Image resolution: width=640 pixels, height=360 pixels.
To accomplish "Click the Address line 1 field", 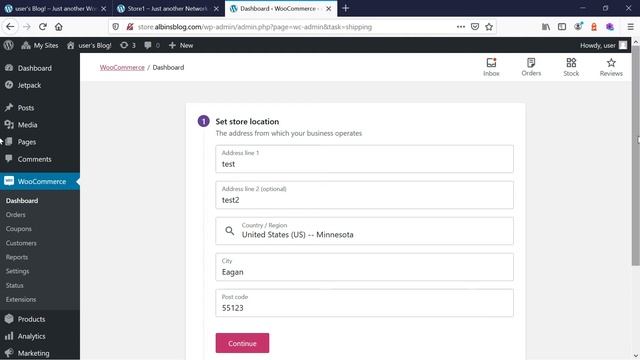I will coord(364,159).
